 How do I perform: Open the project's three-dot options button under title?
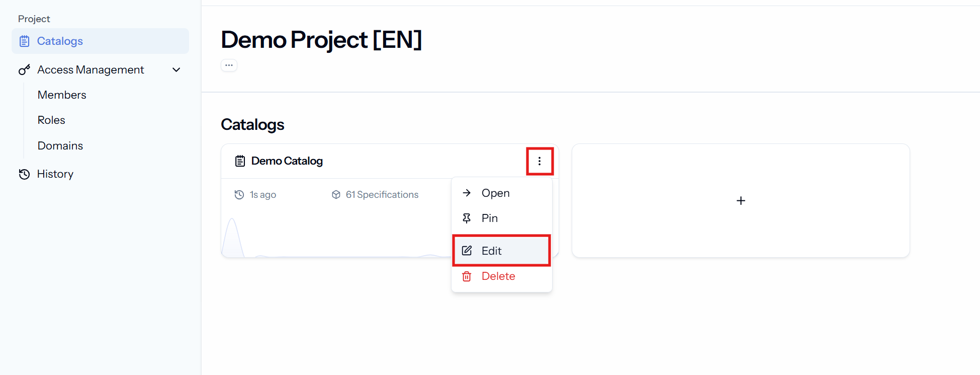tap(229, 65)
